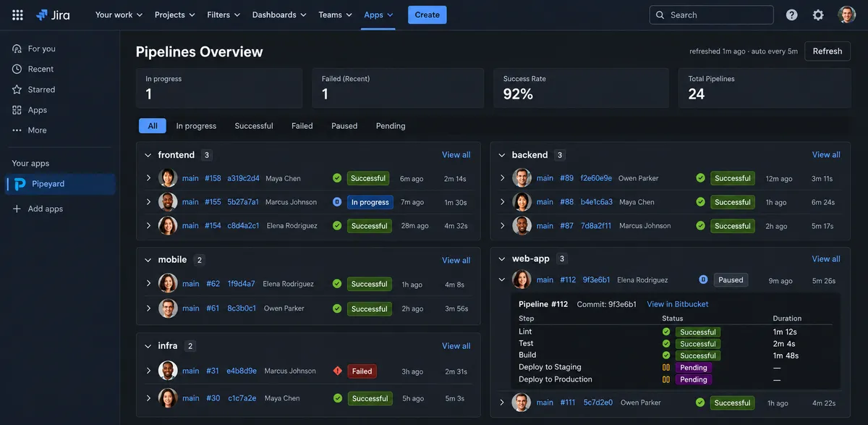The height and width of the screenshot is (425, 868).
Task: Click View all for backend
Action: [826, 155]
